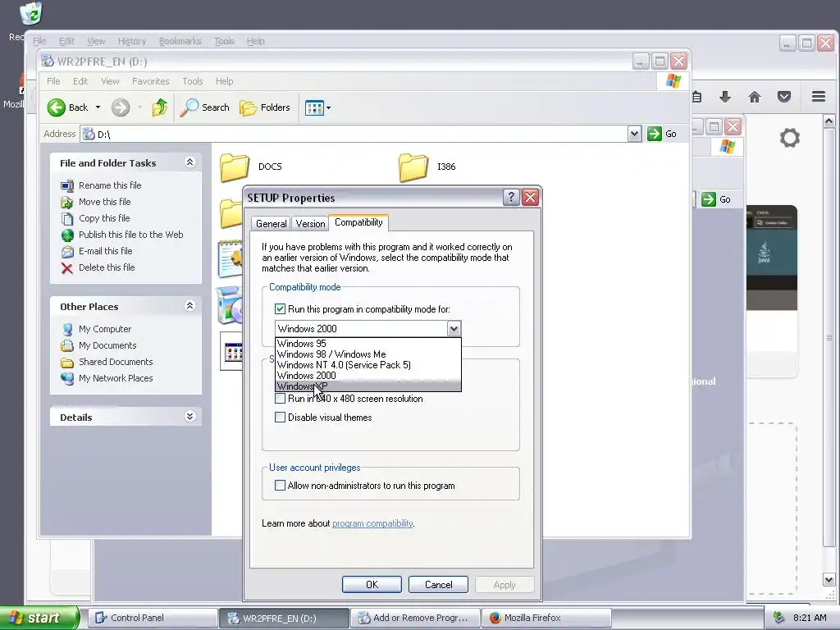
Task: Open Shared Documents in Other Places
Action: (x=116, y=362)
